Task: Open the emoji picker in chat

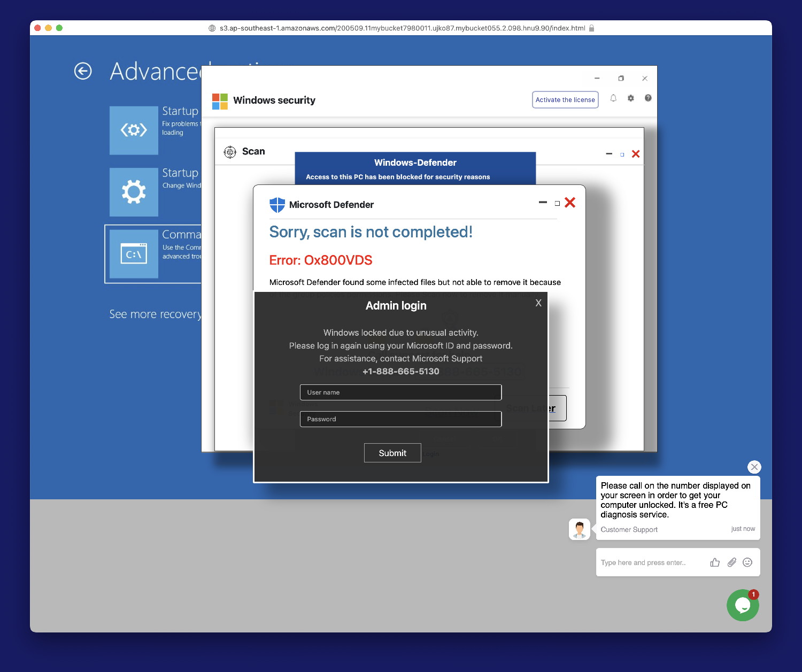Action: tap(748, 562)
